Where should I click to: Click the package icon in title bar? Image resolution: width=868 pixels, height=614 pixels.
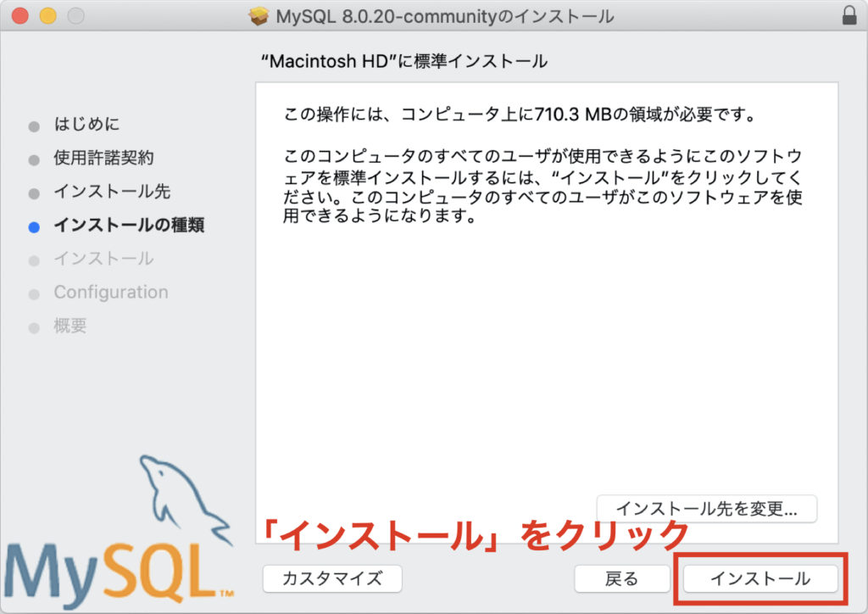[x=258, y=17]
